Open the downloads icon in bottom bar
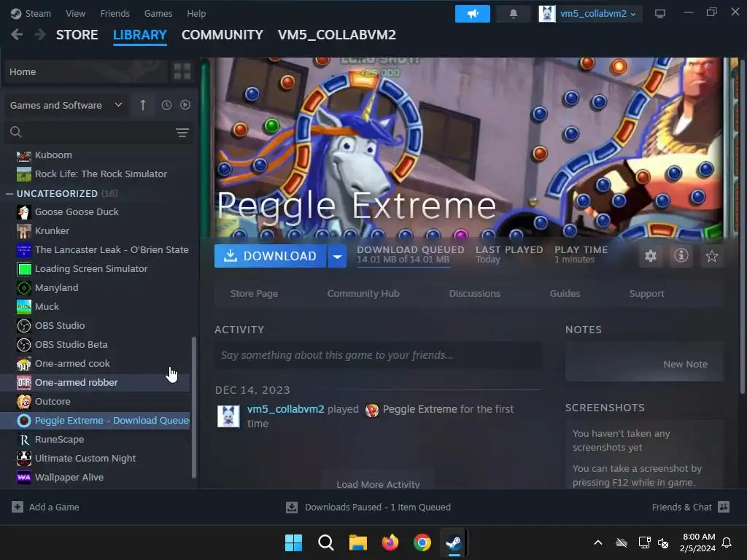The width and height of the screenshot is (747, 560). coord(292,507)
